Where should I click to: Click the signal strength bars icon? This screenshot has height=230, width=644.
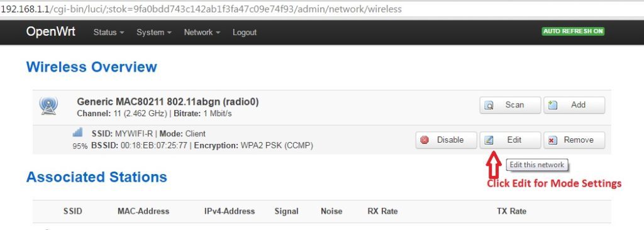click(77, 132)
